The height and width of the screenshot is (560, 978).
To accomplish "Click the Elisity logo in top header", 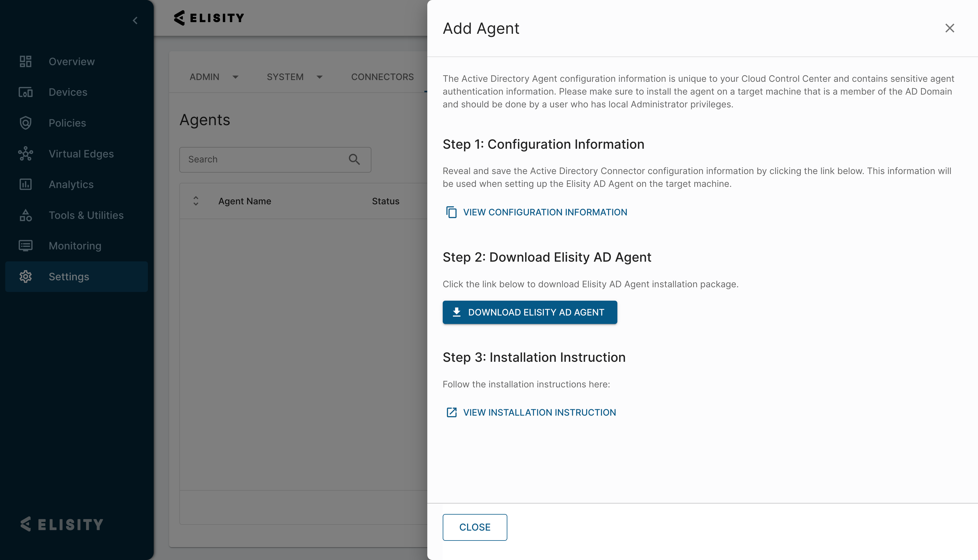I will pos(209,18).
